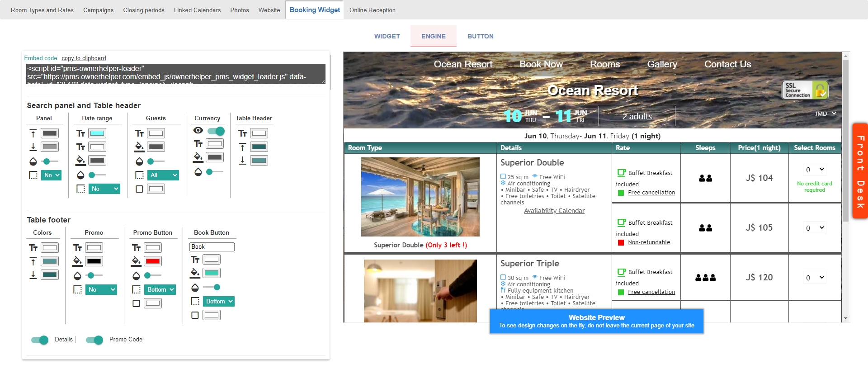Click the Availability Calendar link
Screen dimensions: 868x369
(x=554, y=211)
